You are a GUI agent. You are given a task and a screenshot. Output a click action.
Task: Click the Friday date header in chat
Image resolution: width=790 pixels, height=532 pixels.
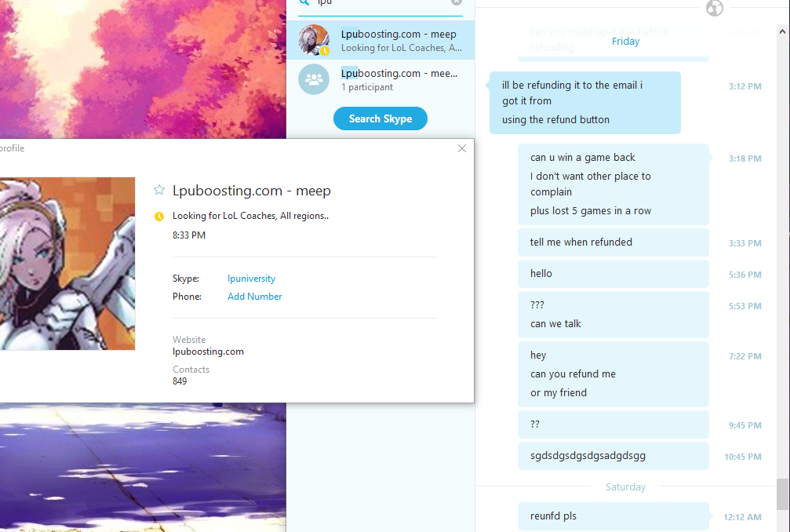click(625, 42)
